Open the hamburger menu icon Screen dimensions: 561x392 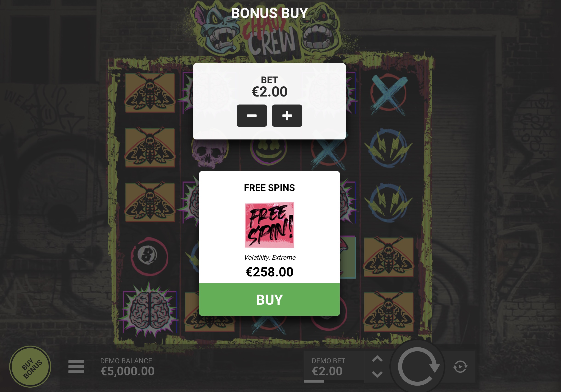(x=76, y=366)
